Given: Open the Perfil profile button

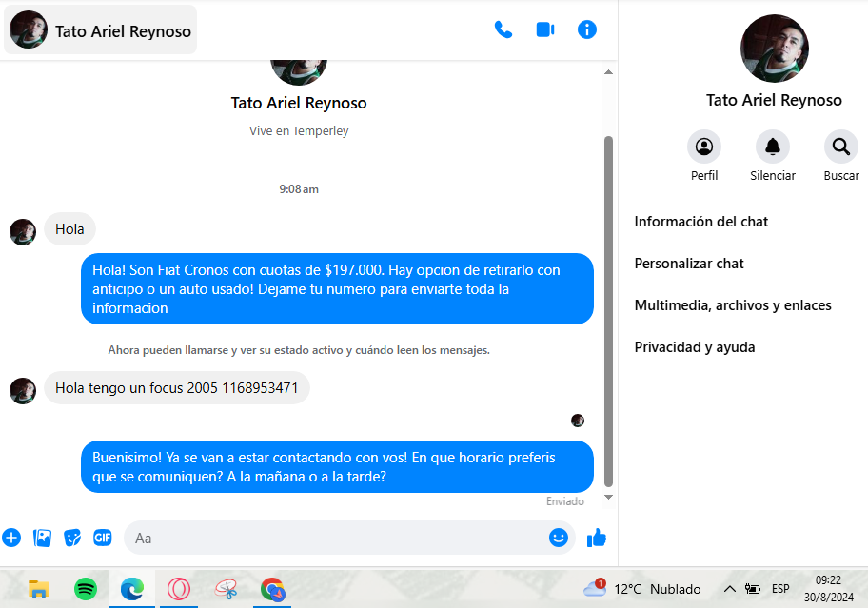Looking at the screenshot, I should 704,147.
